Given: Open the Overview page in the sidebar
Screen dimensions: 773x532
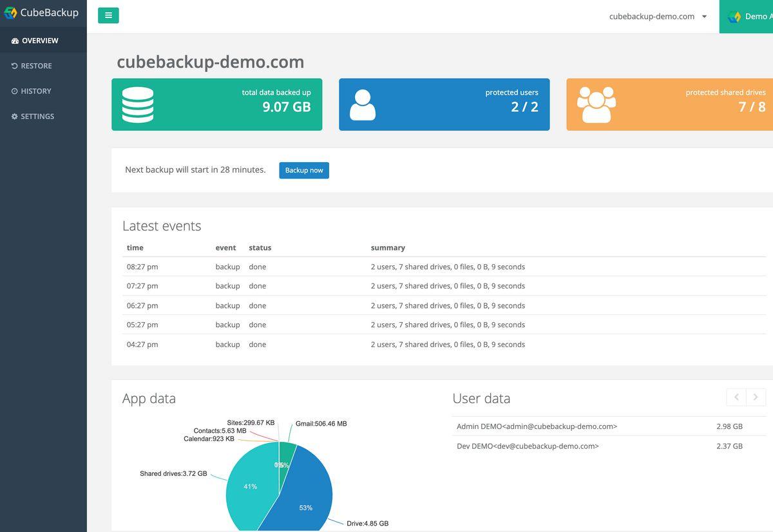Looking at the screenshot, I should click(39, 41).
